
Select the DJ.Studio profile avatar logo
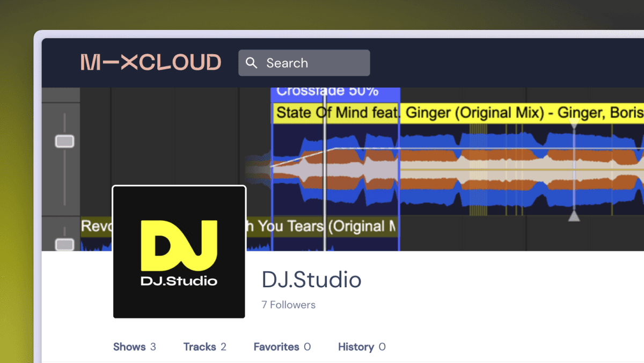pyautogui.click(x=179, y=251)
